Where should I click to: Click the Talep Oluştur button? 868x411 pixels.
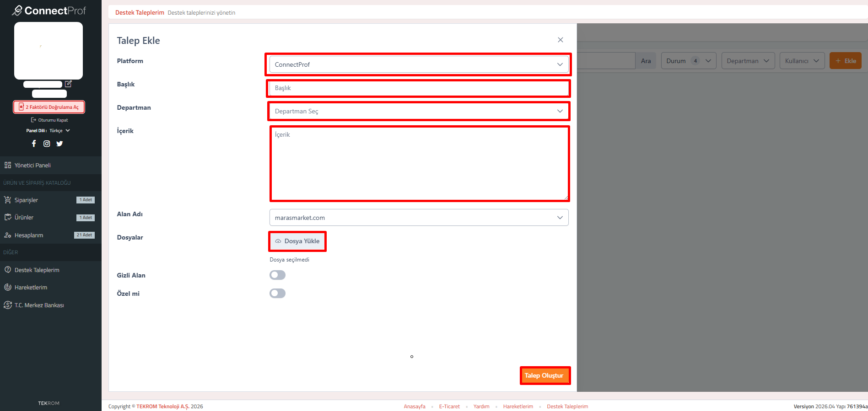pos(544,375)
